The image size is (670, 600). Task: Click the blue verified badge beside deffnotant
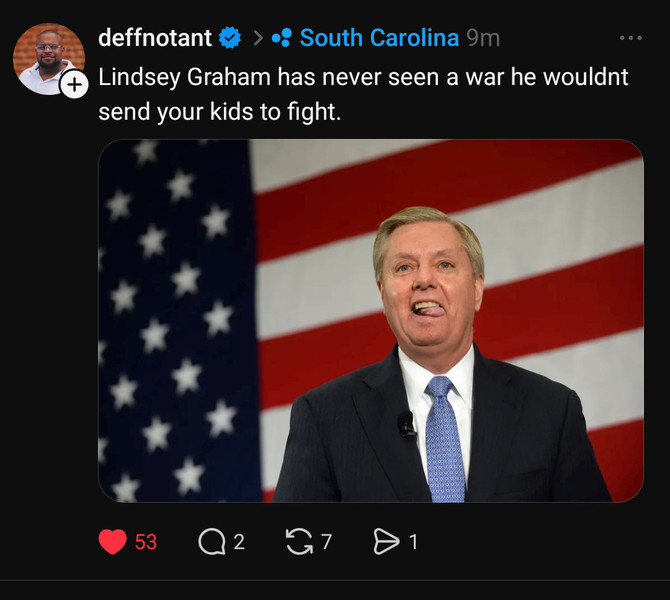pos(230,38)
